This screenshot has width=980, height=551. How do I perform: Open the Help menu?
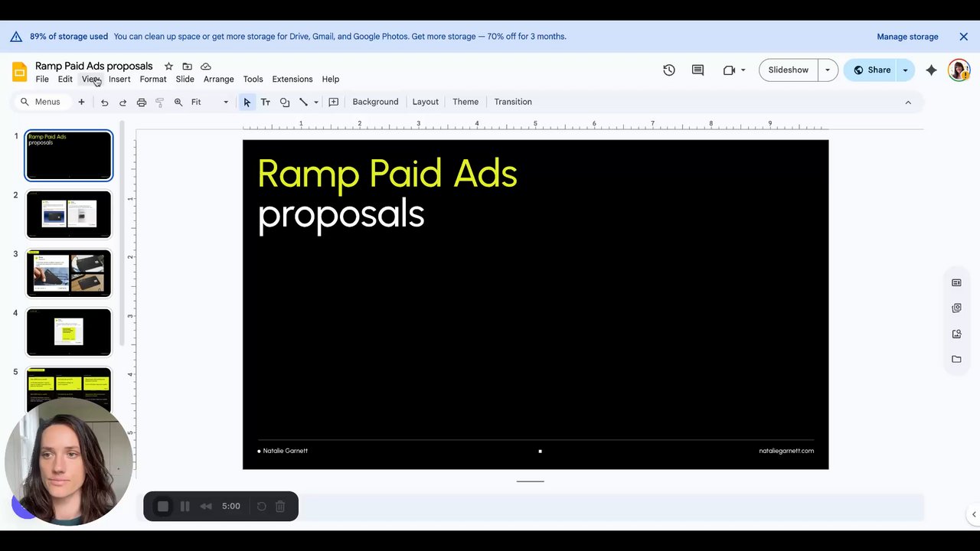coord(331,79)
